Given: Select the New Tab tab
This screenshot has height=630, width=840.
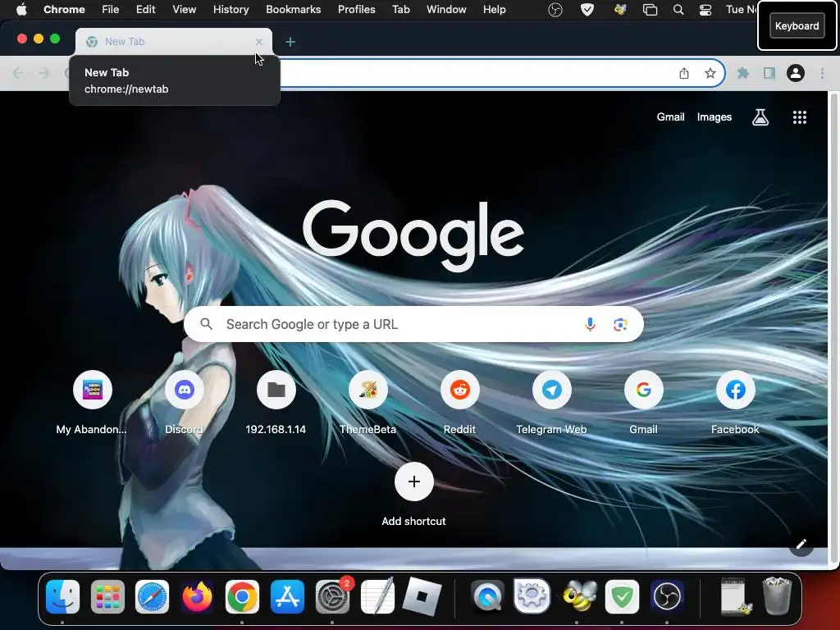Looking at the screenshot, I should (174, 41).
